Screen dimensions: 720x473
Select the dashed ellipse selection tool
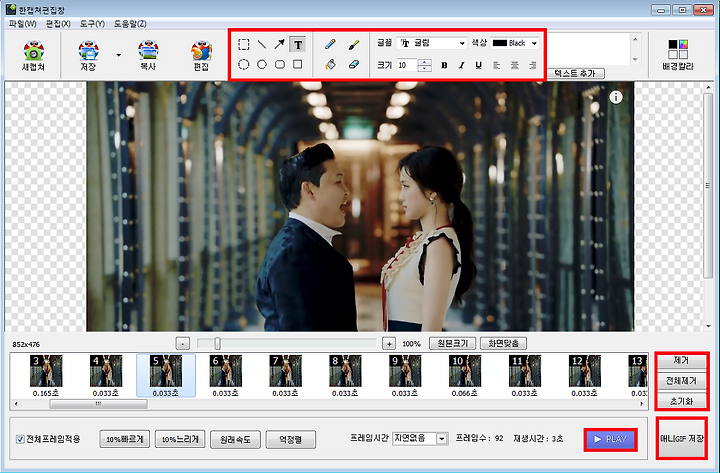click(x=244, y=64)
